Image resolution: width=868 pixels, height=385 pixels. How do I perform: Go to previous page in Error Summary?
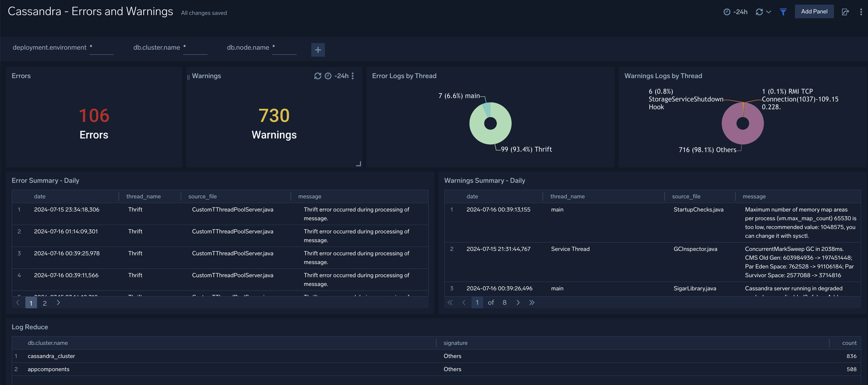pyautogui.click(x=18, y=302)
